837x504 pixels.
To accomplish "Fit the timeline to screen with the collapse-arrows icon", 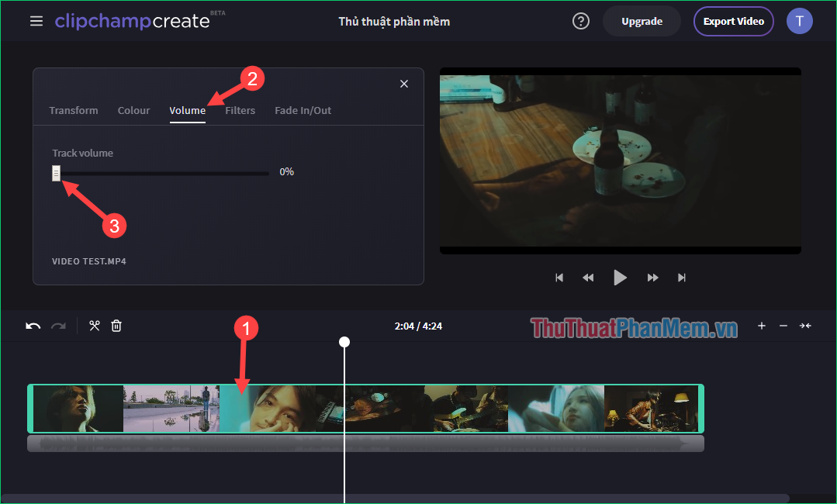I will [804, 326].
